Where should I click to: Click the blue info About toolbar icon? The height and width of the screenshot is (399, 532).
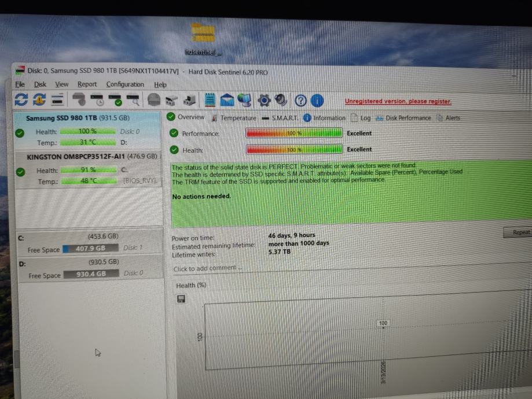[317, 101]
